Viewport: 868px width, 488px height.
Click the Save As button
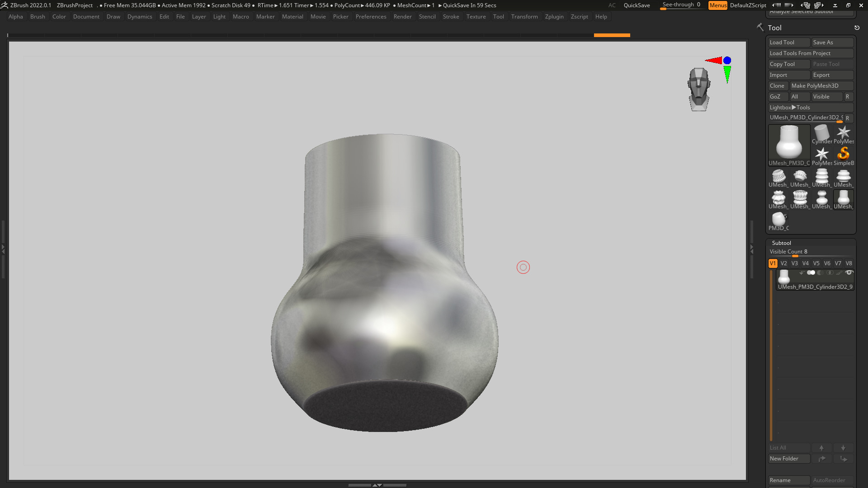(x=832, y=42)
